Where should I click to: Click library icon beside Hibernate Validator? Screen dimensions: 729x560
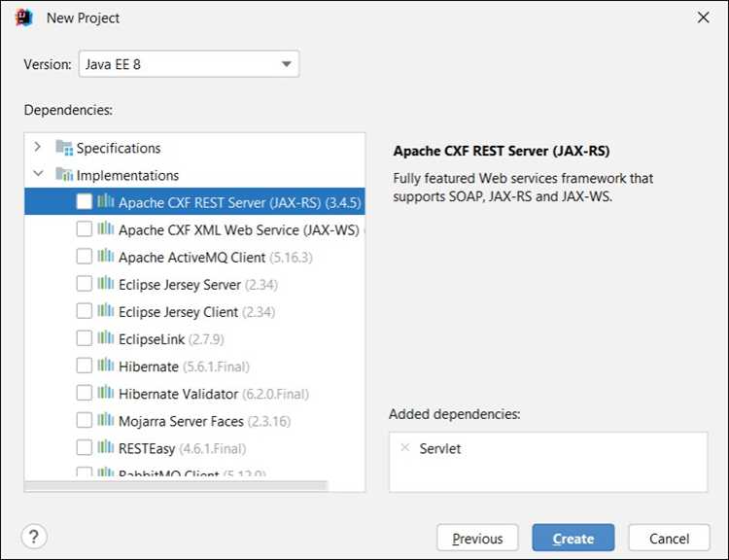(106, 393)
